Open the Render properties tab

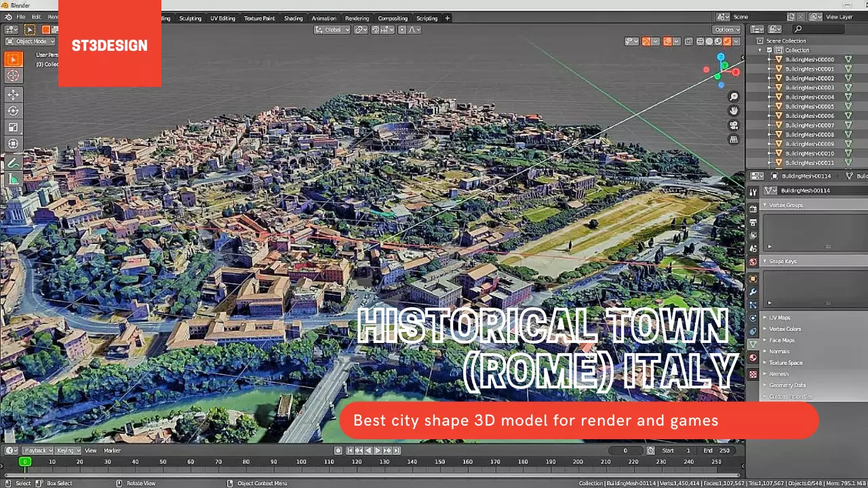point(753,209)
